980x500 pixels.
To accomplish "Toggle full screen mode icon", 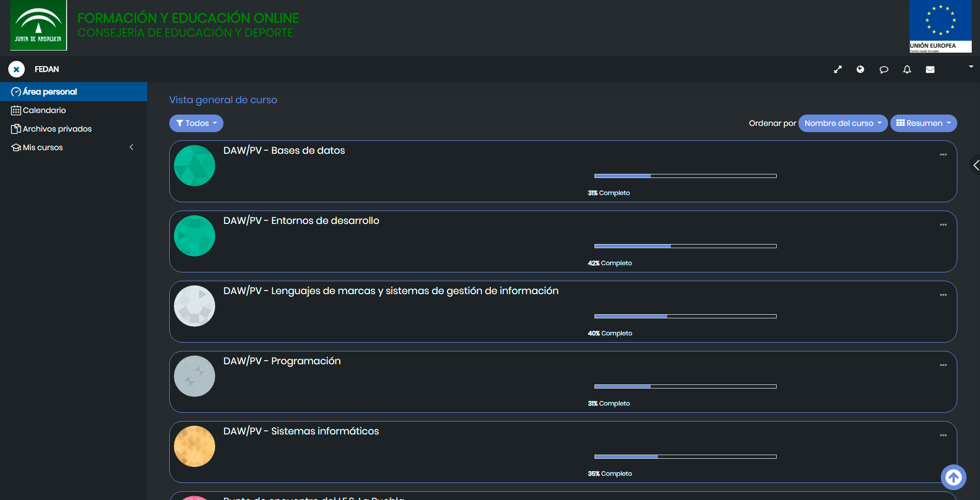I will (838, 69).
